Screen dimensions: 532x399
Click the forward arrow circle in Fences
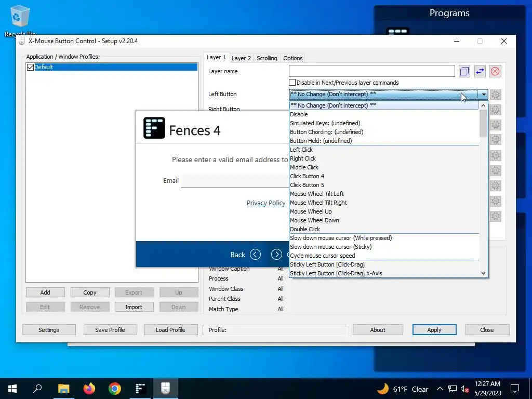[276, 255]
